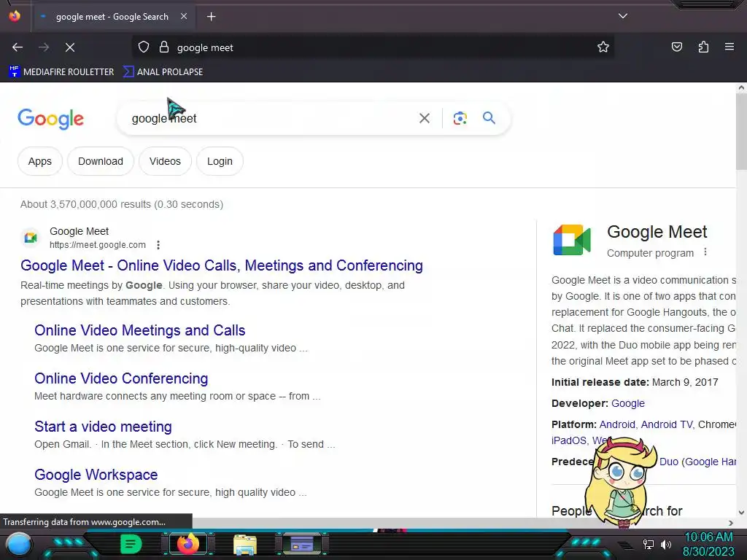Image resolution: width=747 pixels, height=560 pixels.
Task: Open Firefox application menu
Action: pos(729,47)
